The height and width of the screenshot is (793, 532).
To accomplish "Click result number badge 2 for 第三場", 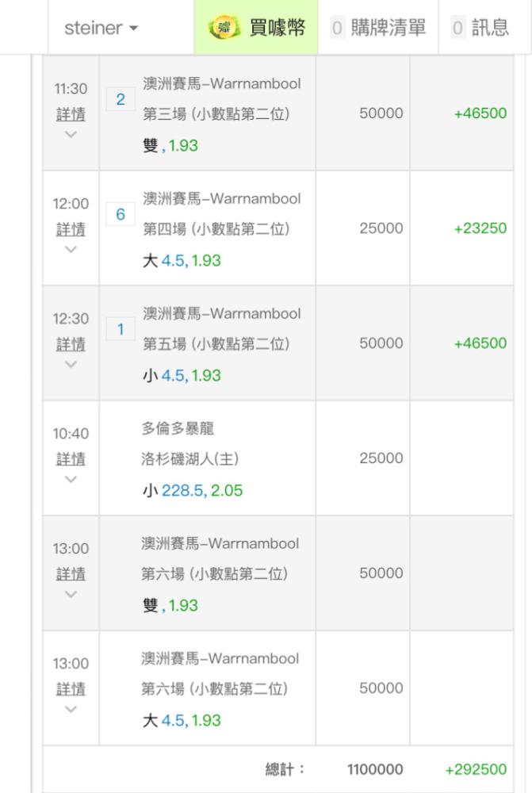I will tap(121, 99).
